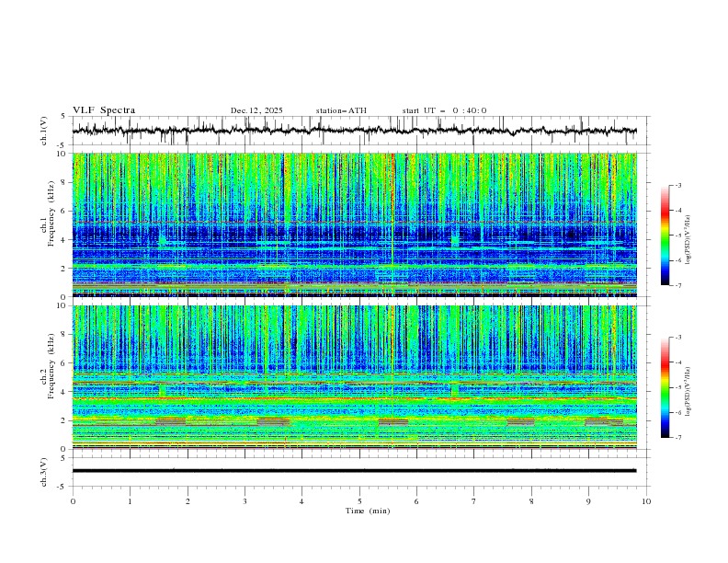This screenshot has width=728, height=563.
Task: Click the ch.2 'Frequency (kHz)' axis label
Action: point(51,366)
